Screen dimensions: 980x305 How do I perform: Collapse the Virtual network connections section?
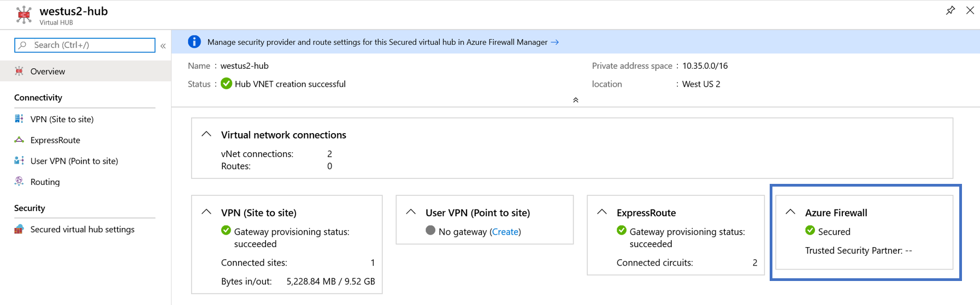[x=206, y=134]
